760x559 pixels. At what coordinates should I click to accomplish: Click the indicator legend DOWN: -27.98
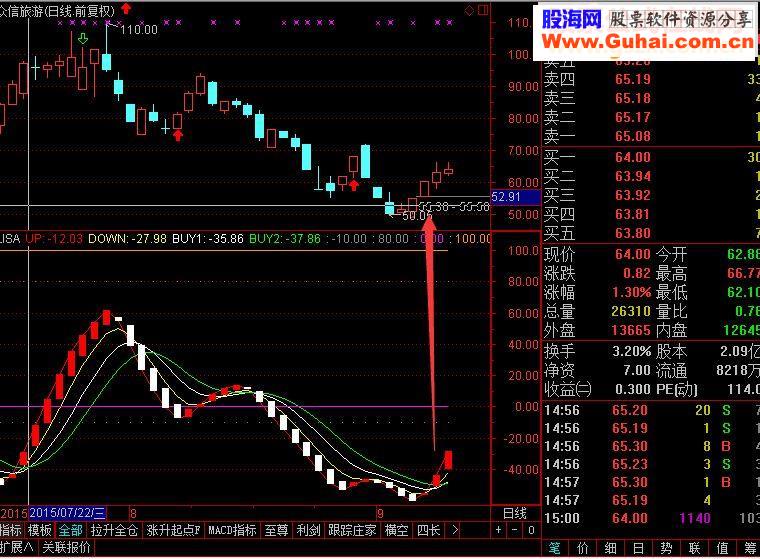pos(127,239)
